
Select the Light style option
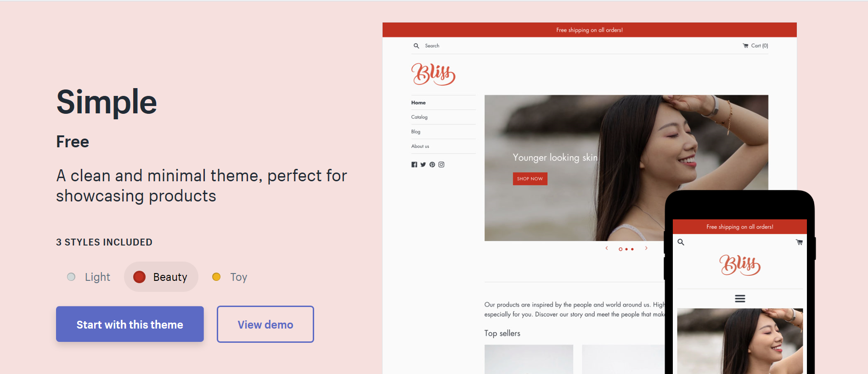pos(90,277)
